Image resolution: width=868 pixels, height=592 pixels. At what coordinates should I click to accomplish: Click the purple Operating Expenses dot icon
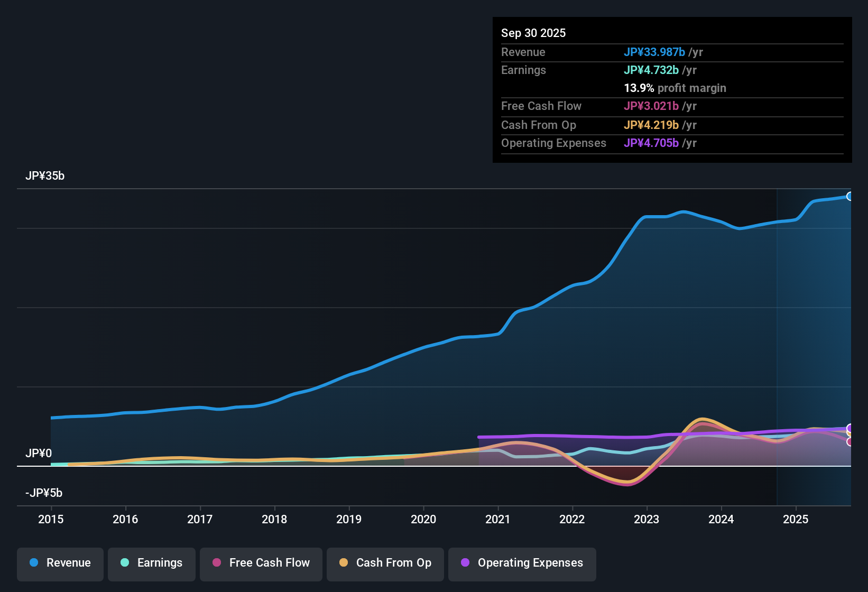click(465, 563)
